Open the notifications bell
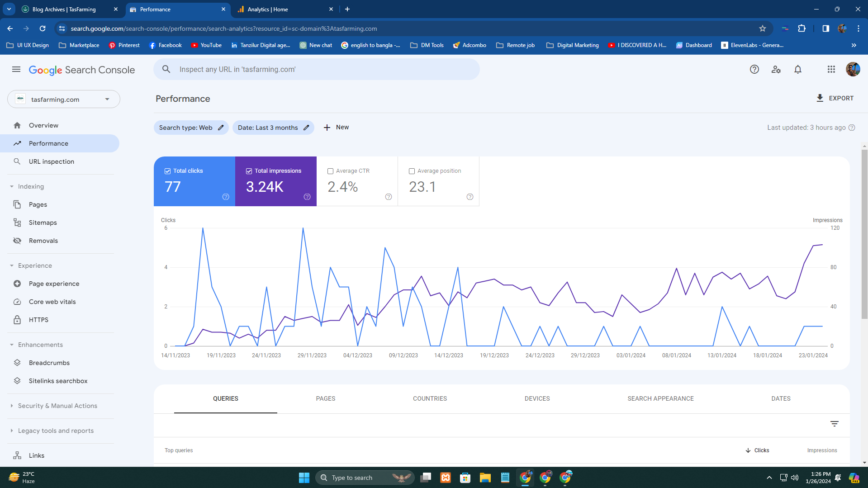The height and width of the screenshot is (488, 868). tap(797, 70)
